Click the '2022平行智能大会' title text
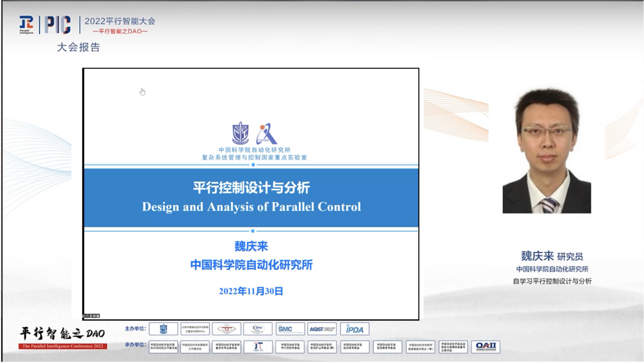644x362 pixels. [120, 21]
